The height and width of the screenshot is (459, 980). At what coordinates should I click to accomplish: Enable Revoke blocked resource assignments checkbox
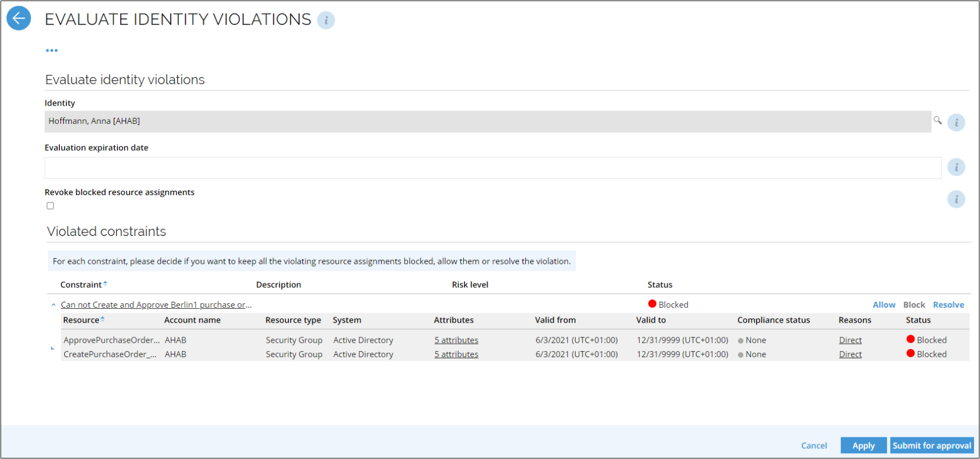click(x=50, y=206)
